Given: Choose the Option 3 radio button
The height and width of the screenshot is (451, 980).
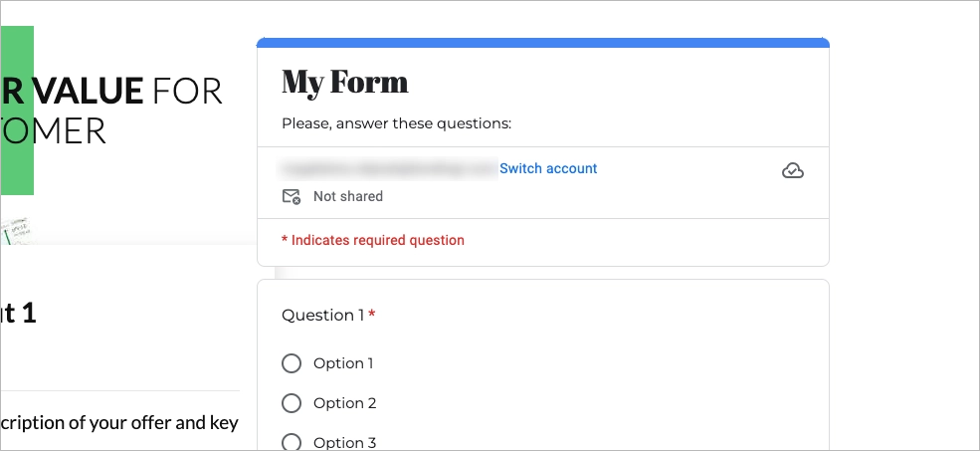Looking at the screenshot, I should click(292, 442).
